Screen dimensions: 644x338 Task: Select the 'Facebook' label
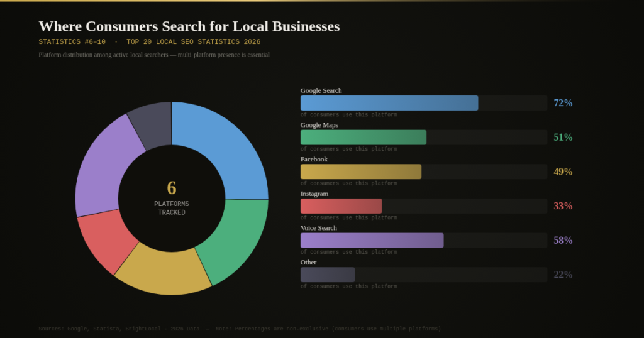(x=314, y=159)
